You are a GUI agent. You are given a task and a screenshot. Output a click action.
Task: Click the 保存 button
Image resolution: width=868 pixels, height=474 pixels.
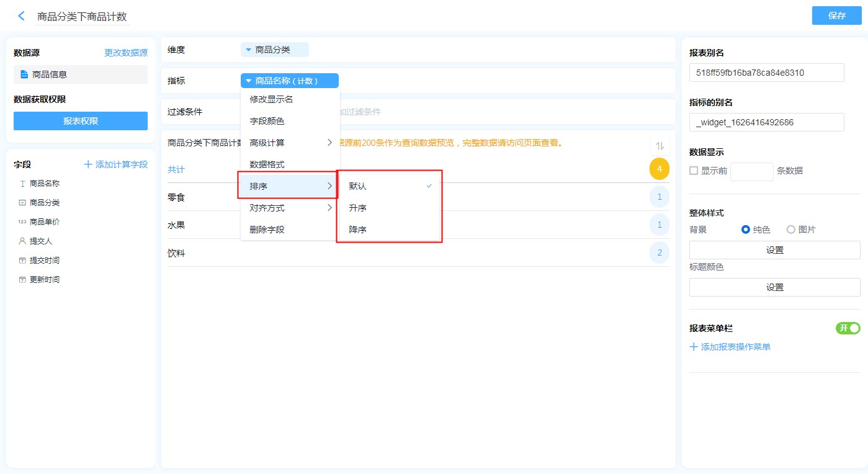coord(836,16)
